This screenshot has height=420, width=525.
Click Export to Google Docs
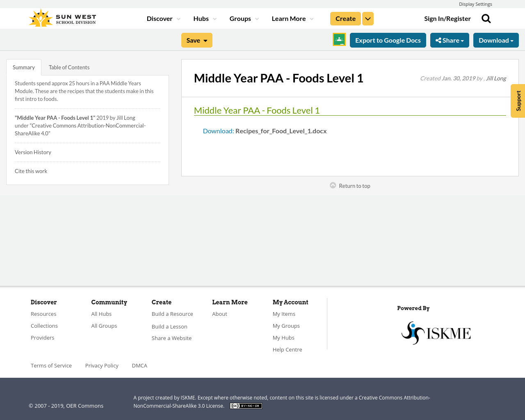388,40
